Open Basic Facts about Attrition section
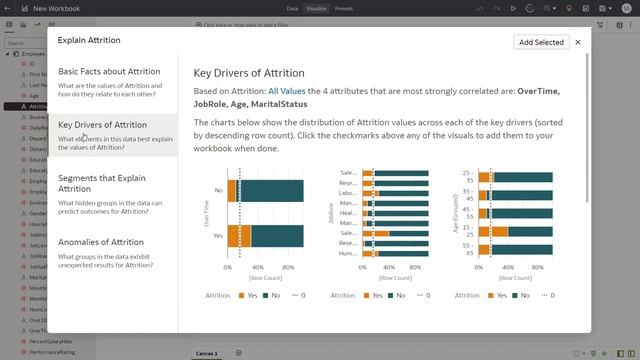The image size is (640, 360). point(113,82)
